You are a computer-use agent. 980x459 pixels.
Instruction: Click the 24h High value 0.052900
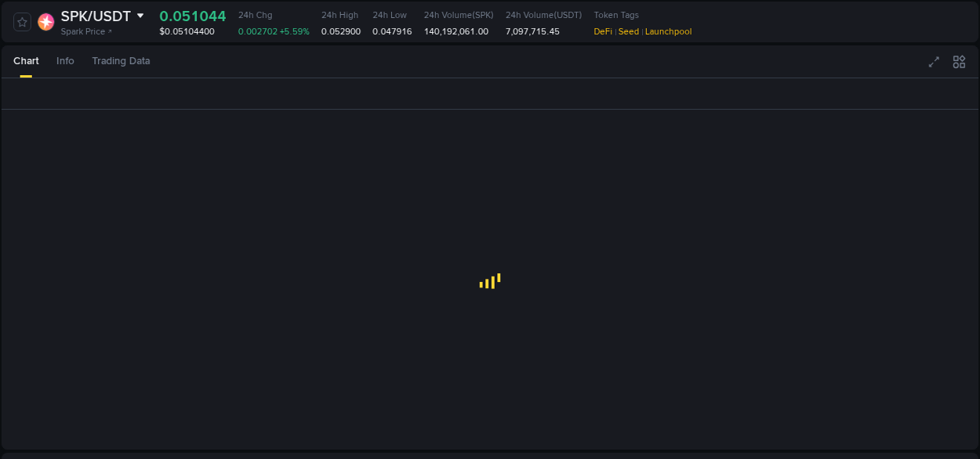pos(340,31)
